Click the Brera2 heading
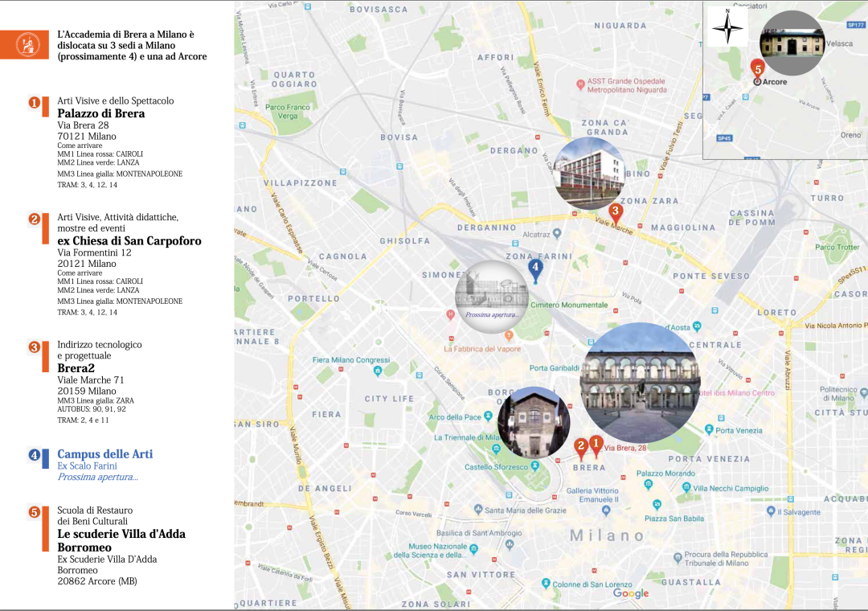The image size is (868, 611). point(76,368)
